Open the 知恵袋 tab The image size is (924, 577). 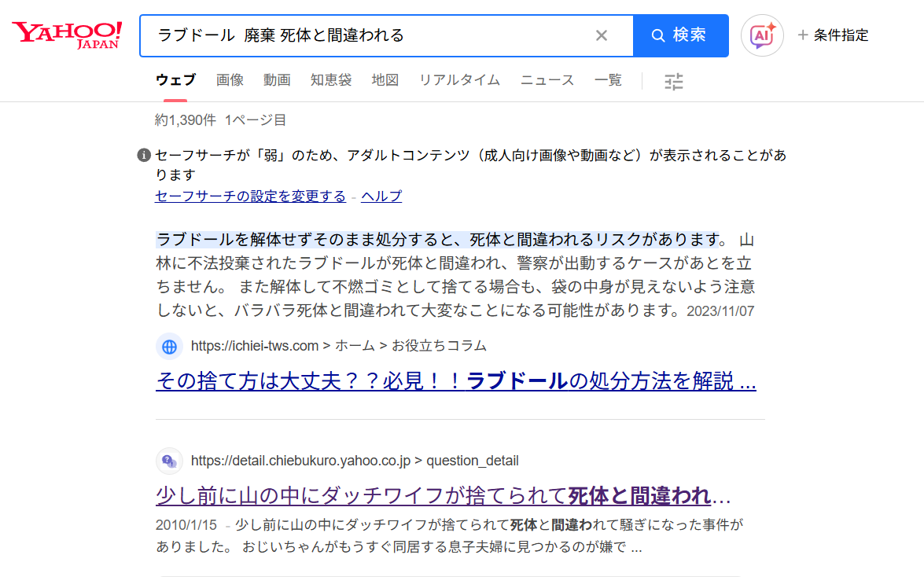point(331,80)
